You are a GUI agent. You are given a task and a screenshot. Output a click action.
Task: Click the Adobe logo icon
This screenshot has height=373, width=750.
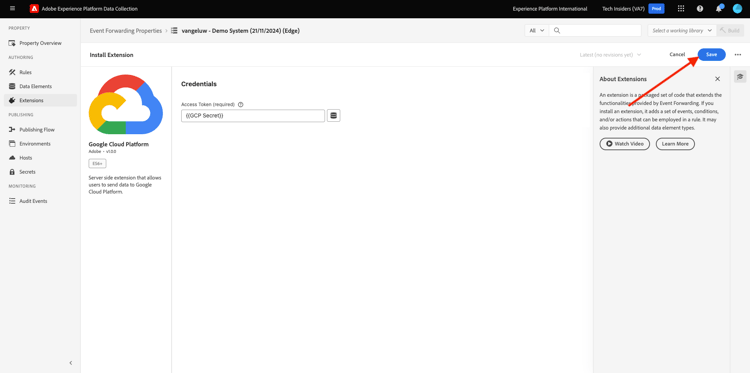click(x=34, y=9)
